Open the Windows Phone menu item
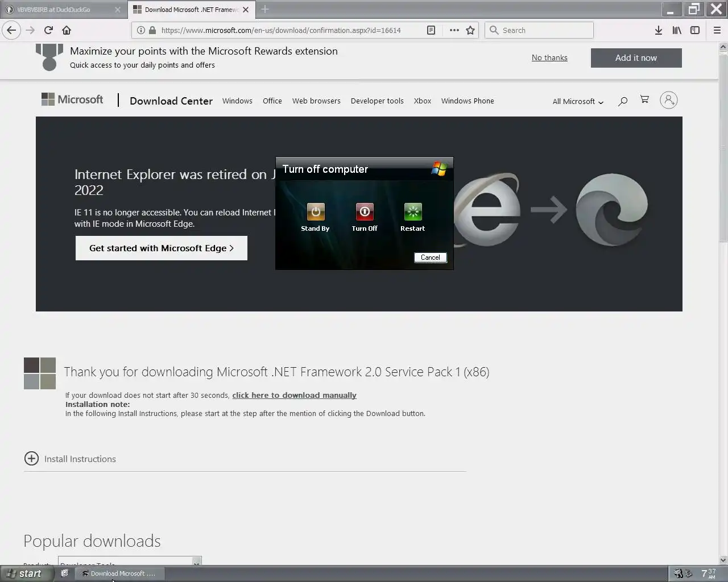This screenshot has height=582, width=728. (468, 101)
